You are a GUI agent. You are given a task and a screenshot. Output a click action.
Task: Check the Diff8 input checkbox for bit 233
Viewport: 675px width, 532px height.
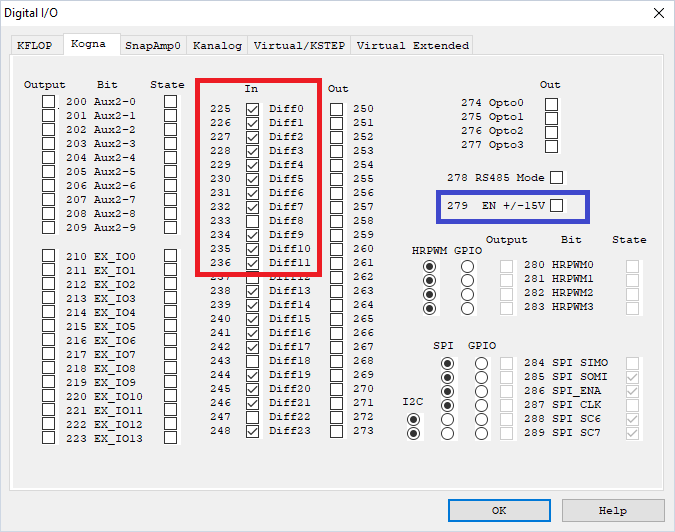[252, 221]
